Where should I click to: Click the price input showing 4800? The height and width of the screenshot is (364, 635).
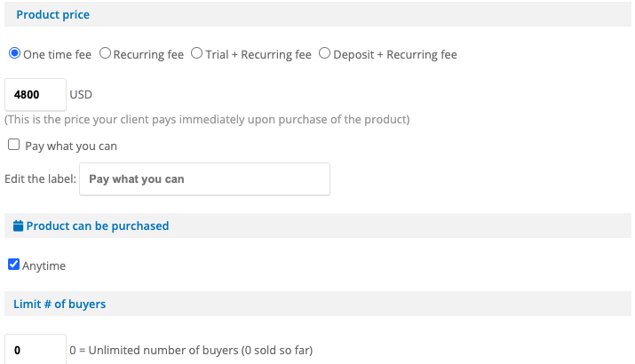[x=36, y=94]
